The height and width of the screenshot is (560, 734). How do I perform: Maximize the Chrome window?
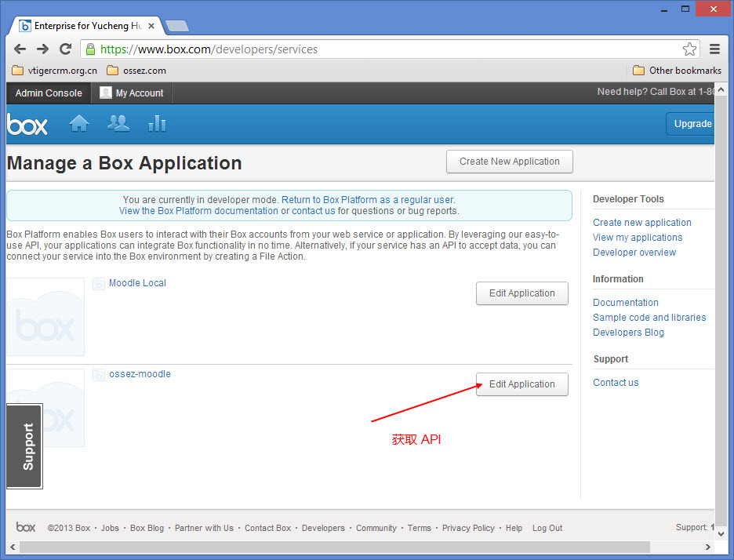coord(685,9)
